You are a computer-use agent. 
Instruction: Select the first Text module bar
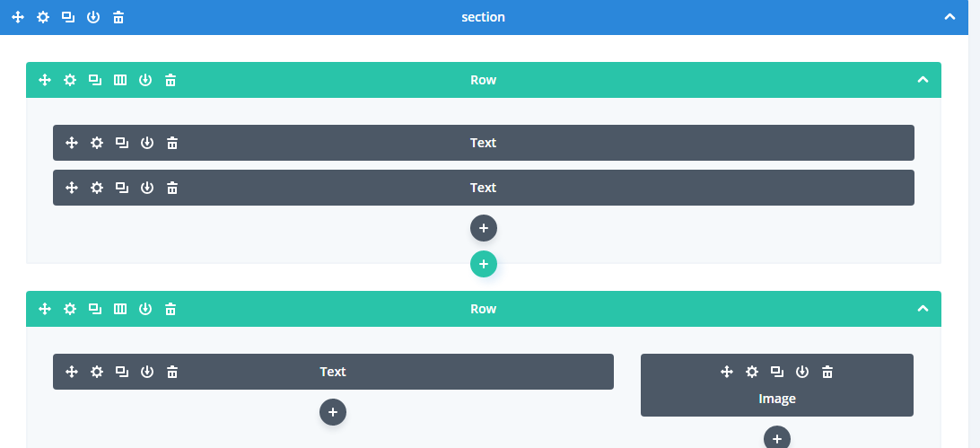483,143
